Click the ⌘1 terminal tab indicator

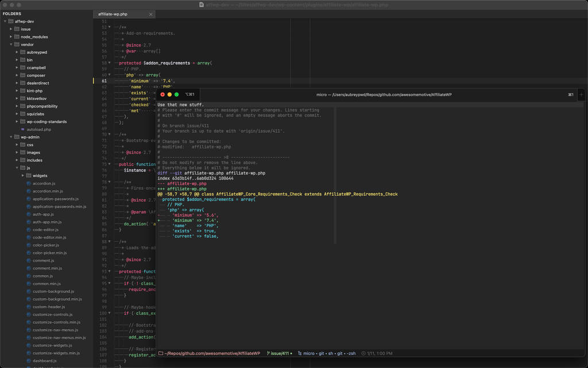pos(570,94)
